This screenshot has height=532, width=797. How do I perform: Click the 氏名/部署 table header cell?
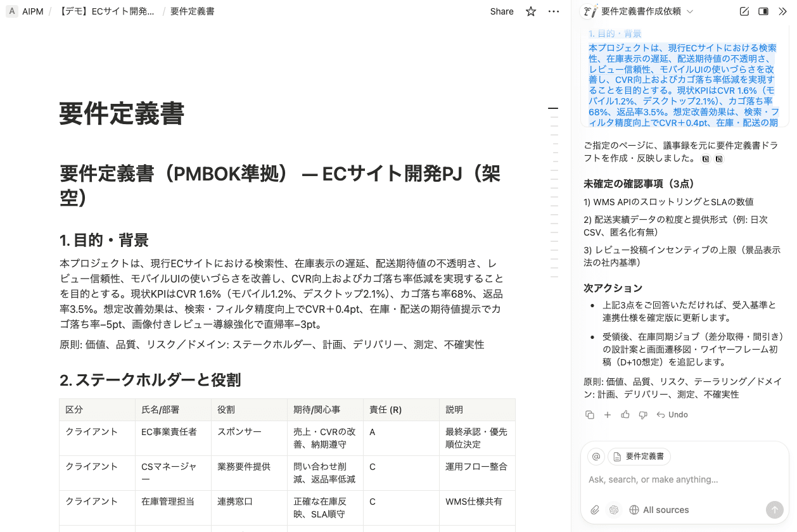pos(174,410)
